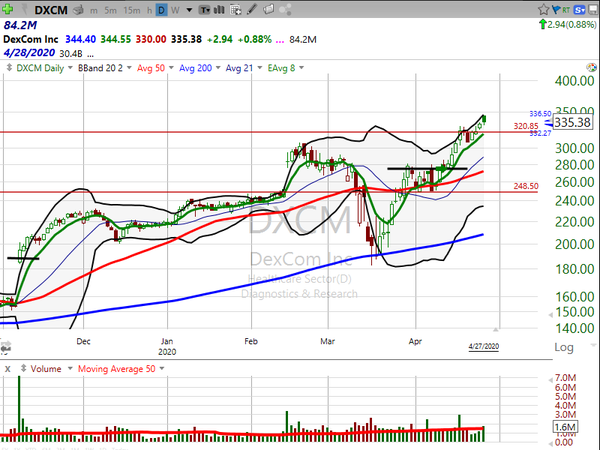The image size is (600, 450).
Task: Open the text tool T dropdown
Action: click(205, 10)
